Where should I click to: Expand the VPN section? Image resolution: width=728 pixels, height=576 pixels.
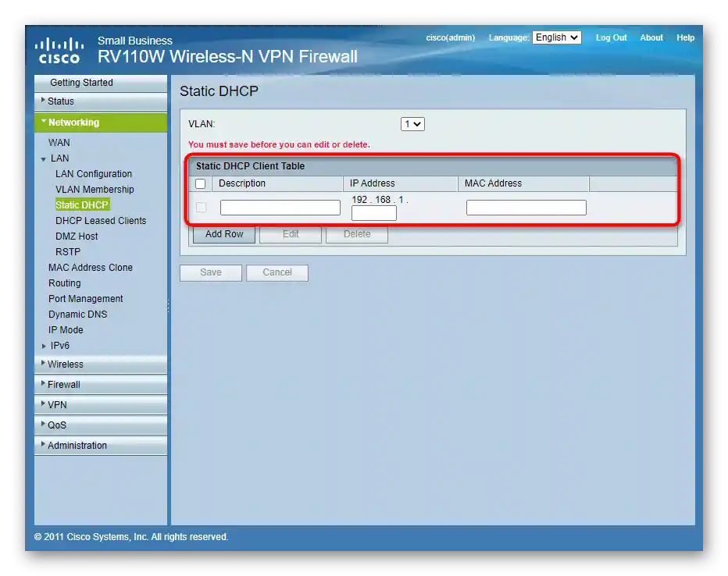pos(101,405)
